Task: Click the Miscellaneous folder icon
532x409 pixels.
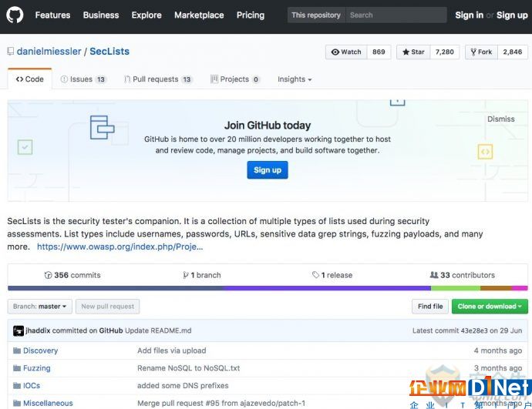Action: [17, 403]
